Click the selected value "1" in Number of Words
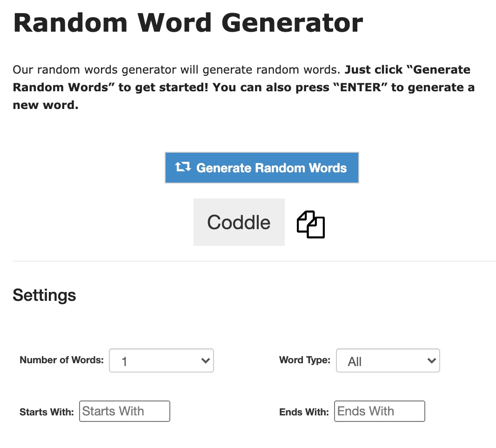 click(124, 361)
